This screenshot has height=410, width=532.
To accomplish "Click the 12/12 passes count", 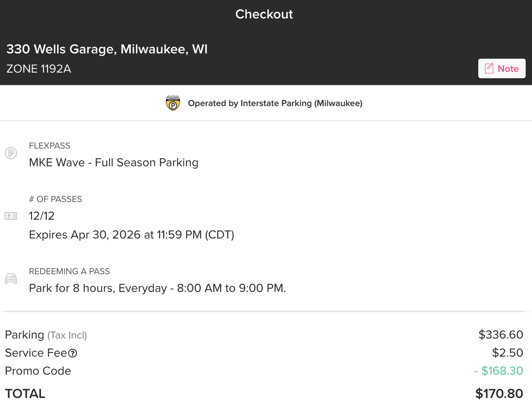I will click(41, 216).
